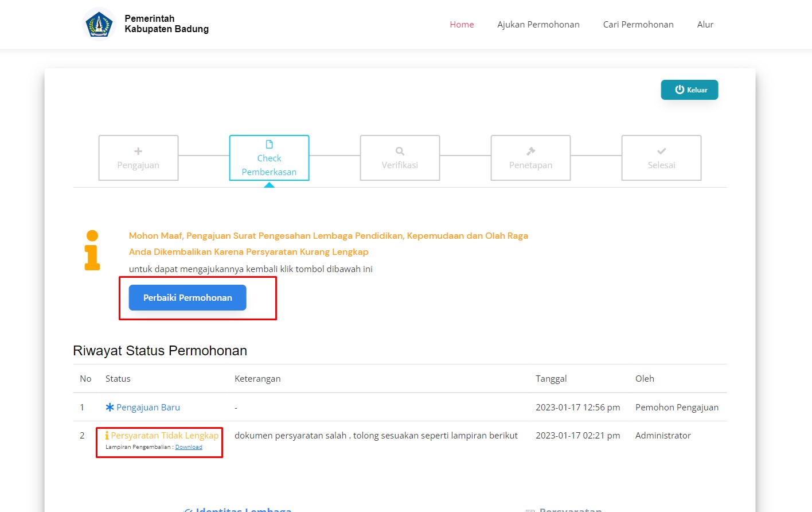This screenshot has height=512, width=812.
Task: Open the Cari Permohonan page
Action: coord(638,25)
